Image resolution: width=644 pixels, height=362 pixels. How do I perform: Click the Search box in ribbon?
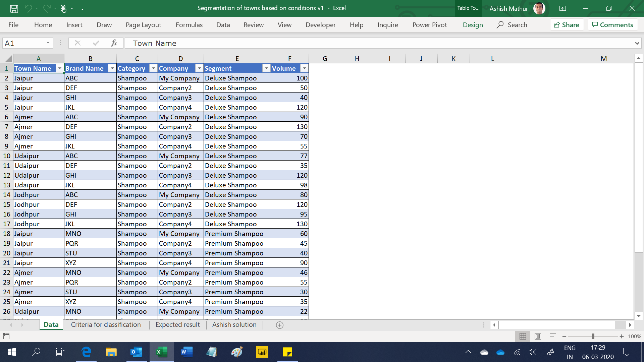tap(512, 25)
